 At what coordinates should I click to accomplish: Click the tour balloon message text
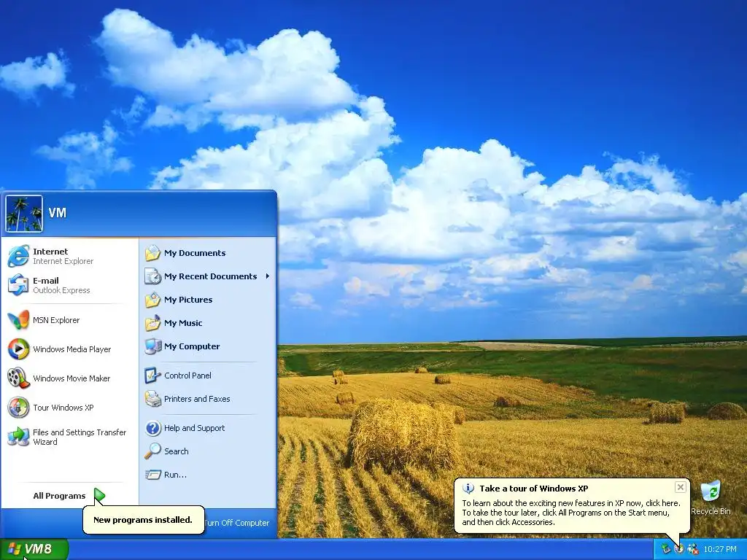click(571, 513)
